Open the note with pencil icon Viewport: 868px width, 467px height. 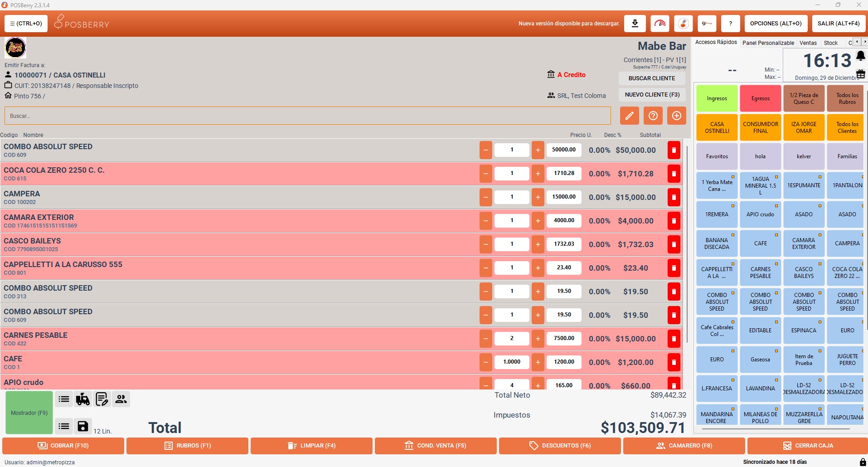click(x=102, y=399)
